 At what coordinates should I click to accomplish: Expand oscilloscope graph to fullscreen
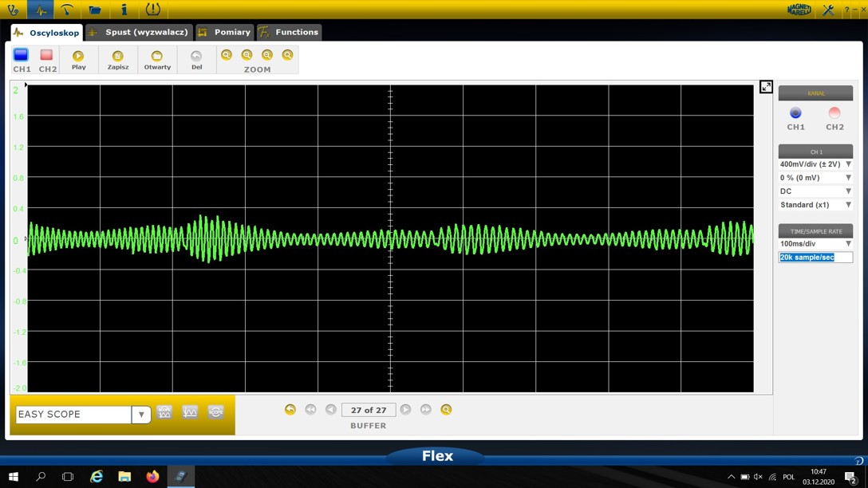(x=766, y=87)
